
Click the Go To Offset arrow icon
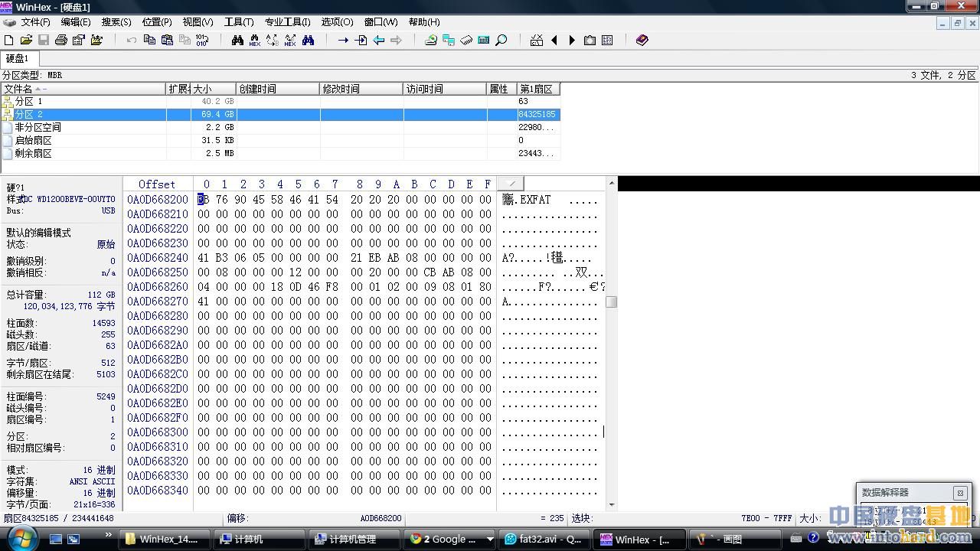pos(343,40)
